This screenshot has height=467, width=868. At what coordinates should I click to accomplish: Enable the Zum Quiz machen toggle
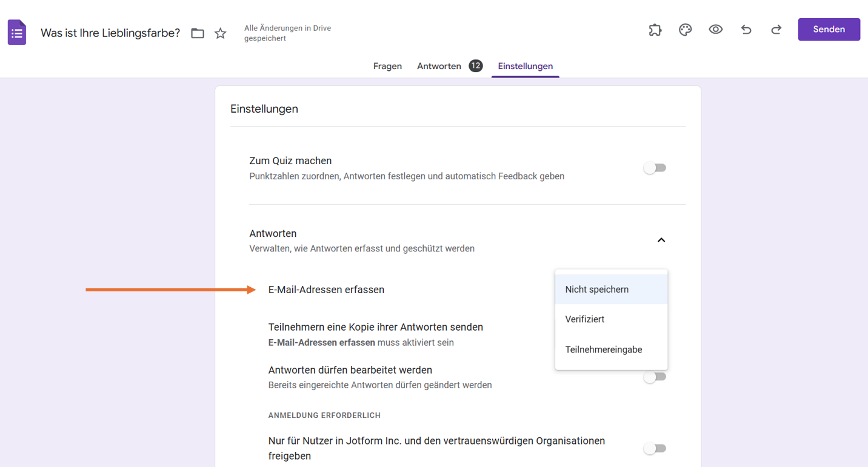[655, 168]
